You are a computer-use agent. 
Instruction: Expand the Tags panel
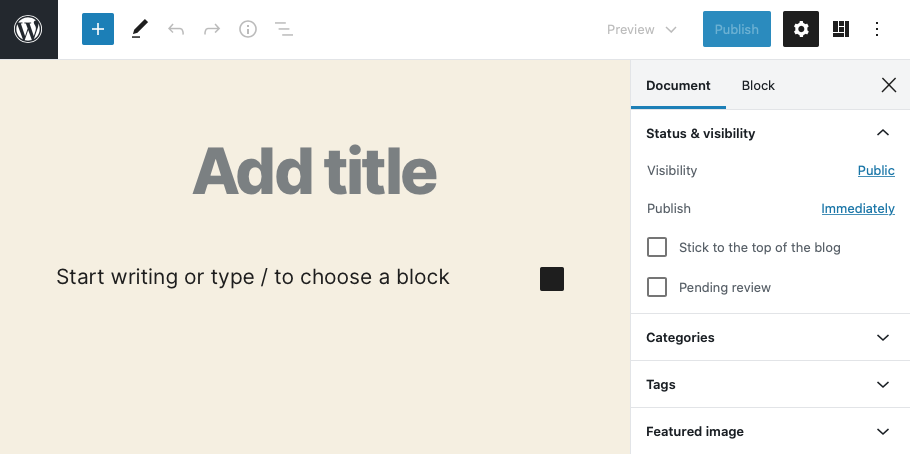(x=770, y=384)
